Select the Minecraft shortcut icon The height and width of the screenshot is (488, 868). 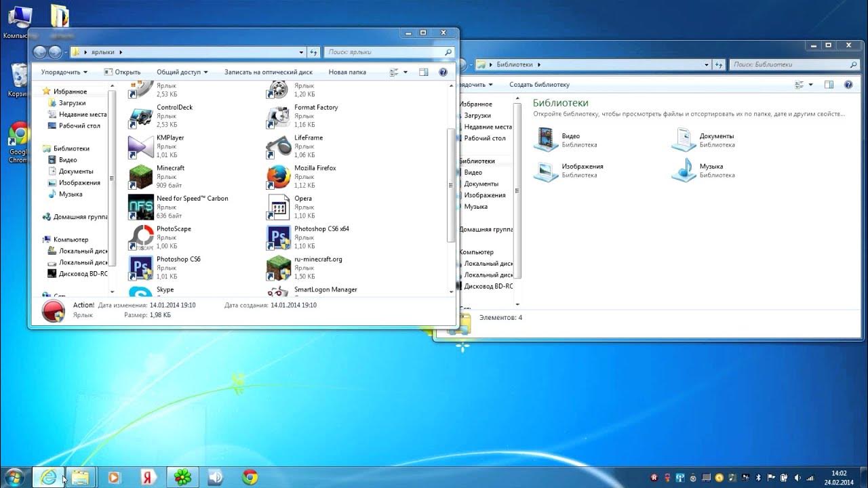click(141, 178)
